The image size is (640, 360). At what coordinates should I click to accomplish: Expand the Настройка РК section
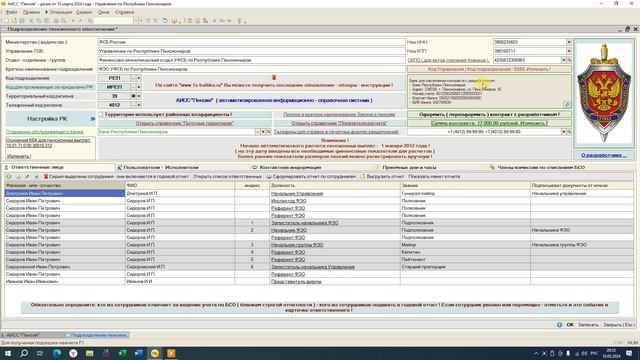(93, 119)
